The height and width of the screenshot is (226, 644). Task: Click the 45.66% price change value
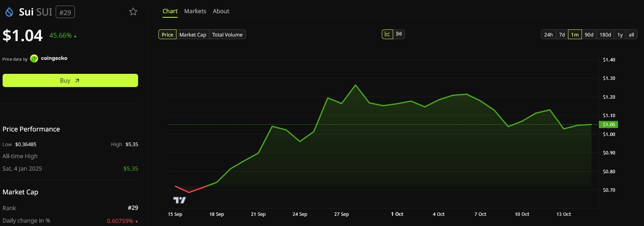pyautogui.click(x=60, y=35)
